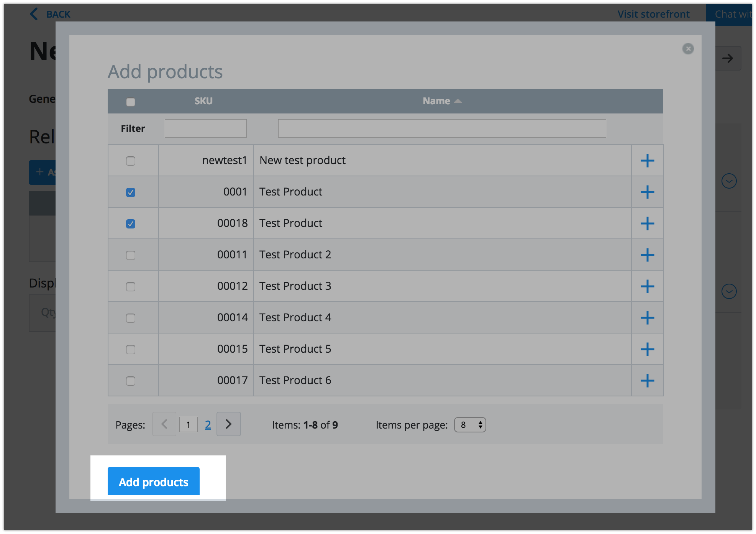Click plus icon for New test product
This screenshot has height=534, width=756.
coord(647,161)
